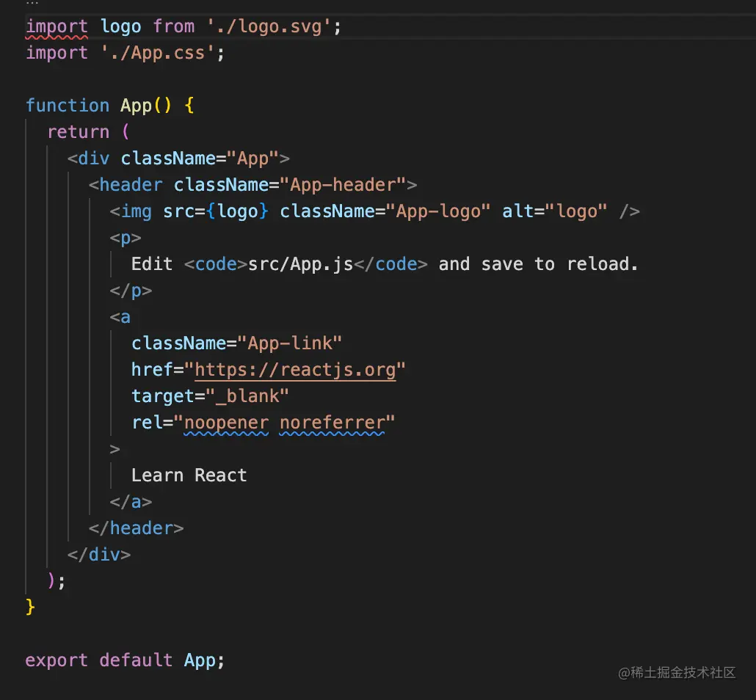Click the "App-header" class string
Screen dimensions: 756x700
click(x=343, y=185)
